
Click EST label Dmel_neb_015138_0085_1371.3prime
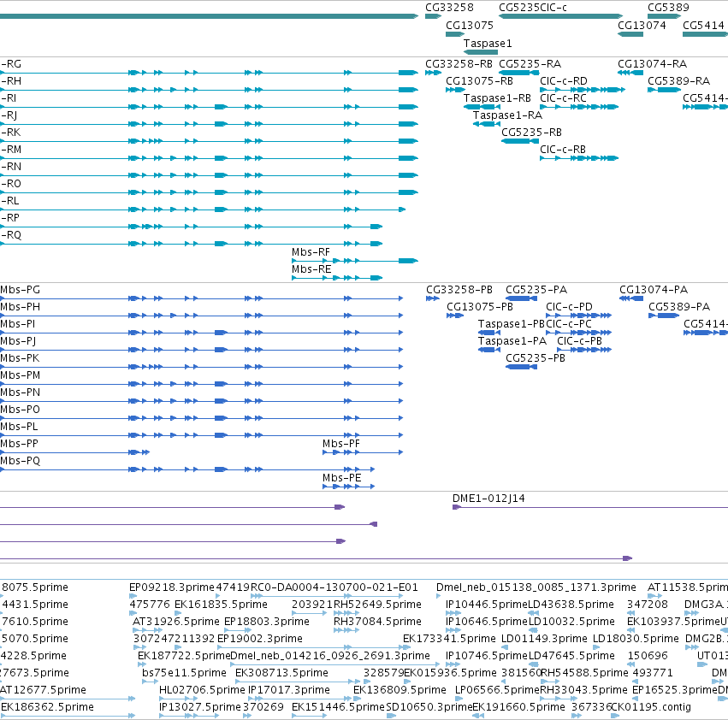coord(536,587)
